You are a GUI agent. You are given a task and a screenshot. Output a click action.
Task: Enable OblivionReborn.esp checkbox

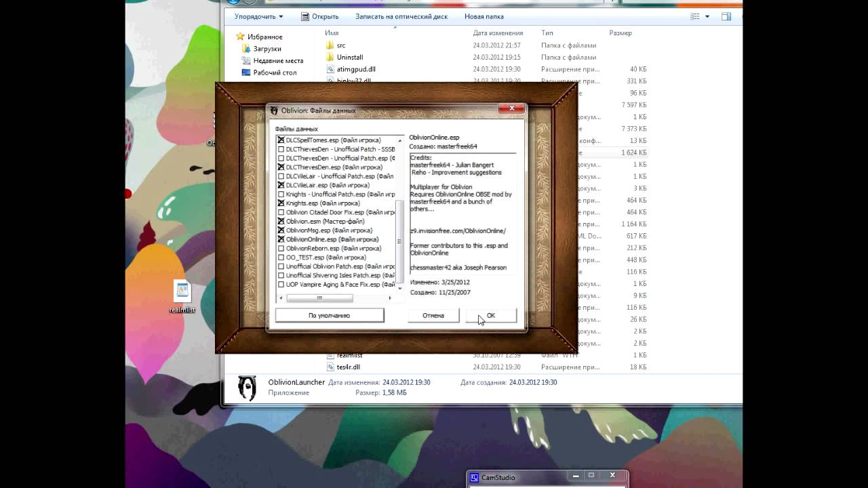coord(281,248)
